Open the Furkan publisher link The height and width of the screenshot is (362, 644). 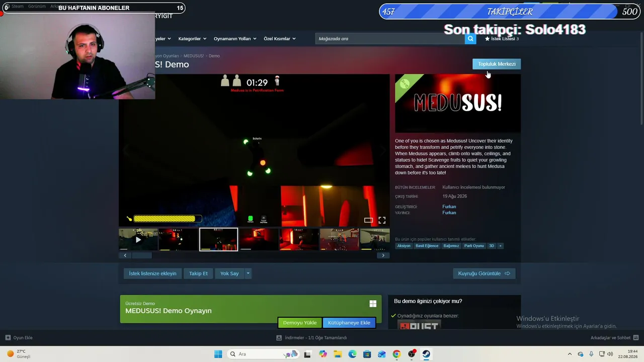(449, 213)
